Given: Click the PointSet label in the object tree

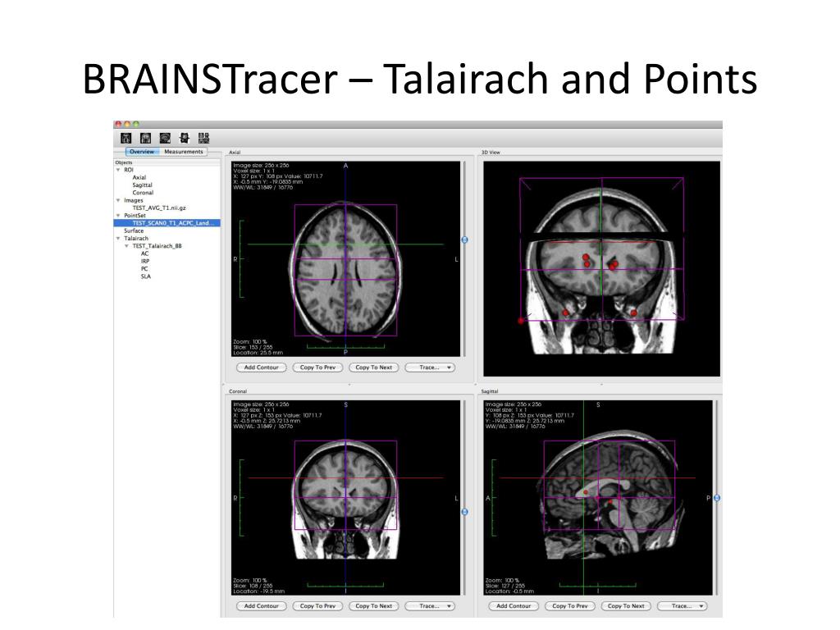Looking at the screenshot, I should (x=135, y=216).
